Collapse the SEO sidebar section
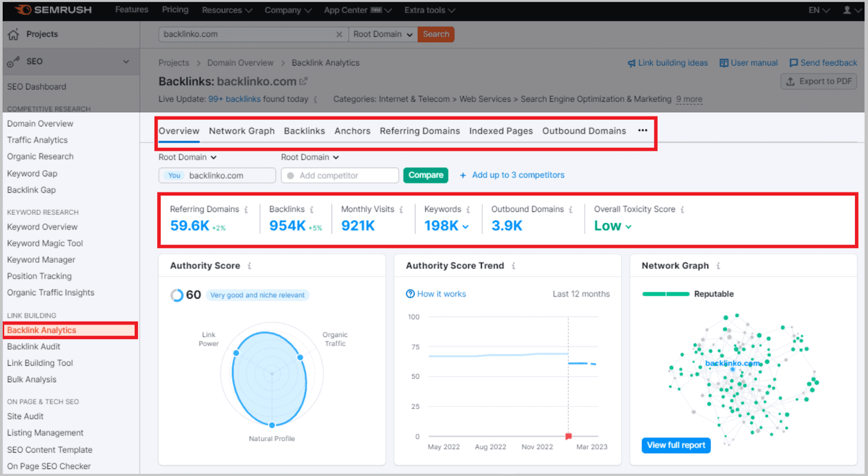 [126, 61]
